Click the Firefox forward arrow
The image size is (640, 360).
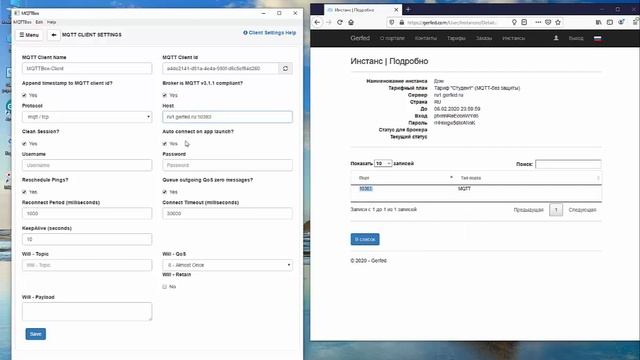point(329,22)
